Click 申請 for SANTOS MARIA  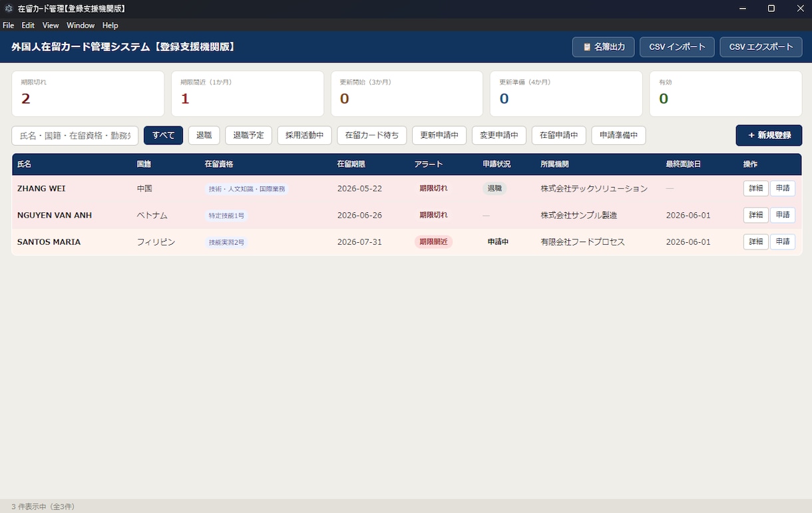pos(783,242)
